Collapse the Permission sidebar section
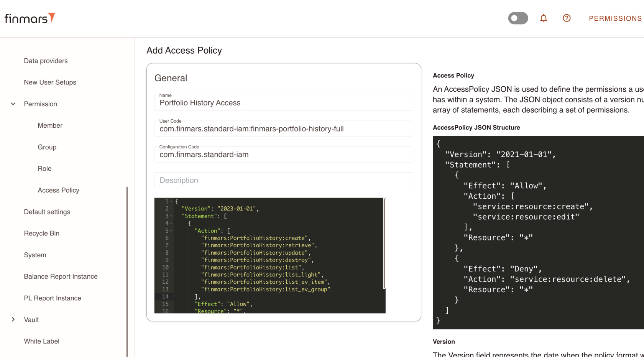The width and height of the screenshot is (644, 357). (x=13, y=104)
